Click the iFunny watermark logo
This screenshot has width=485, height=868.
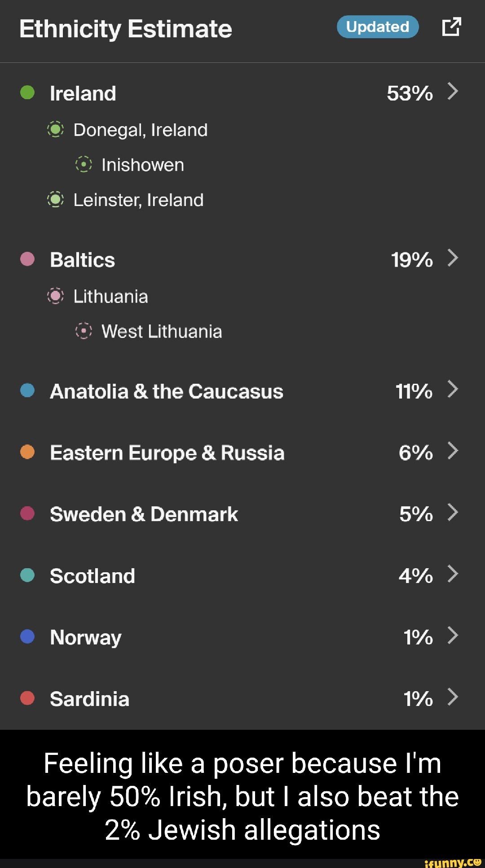point(452,863)
